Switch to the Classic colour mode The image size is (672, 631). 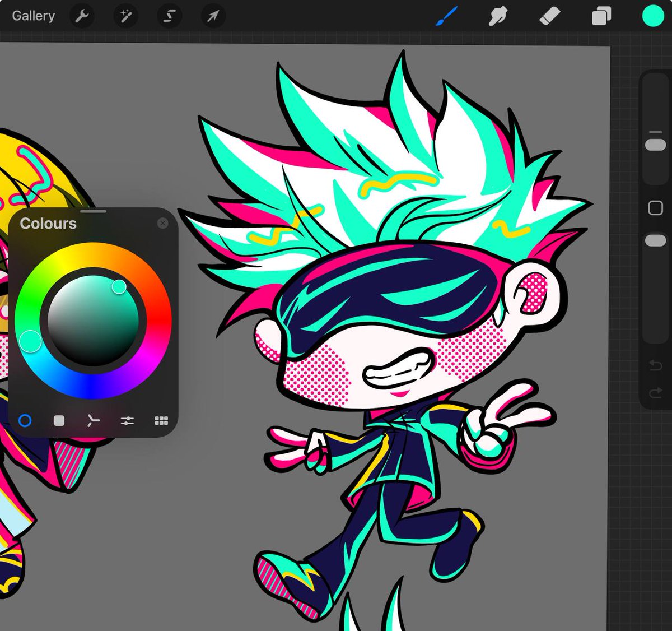click(59, 420)
